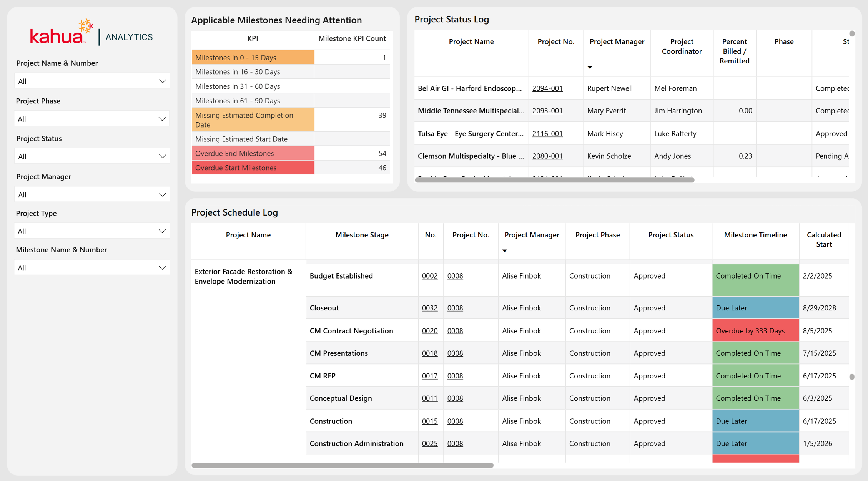
Task: Open project 0008 link in Closeout row
Action: pos(455,308)
